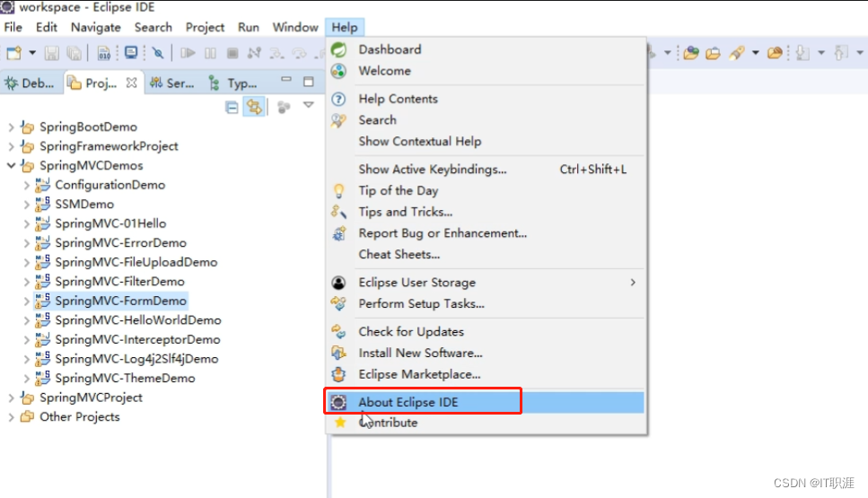868x498 pixels.
Task: Open the New wizard dropdown arrow
Action: (32, 53)
